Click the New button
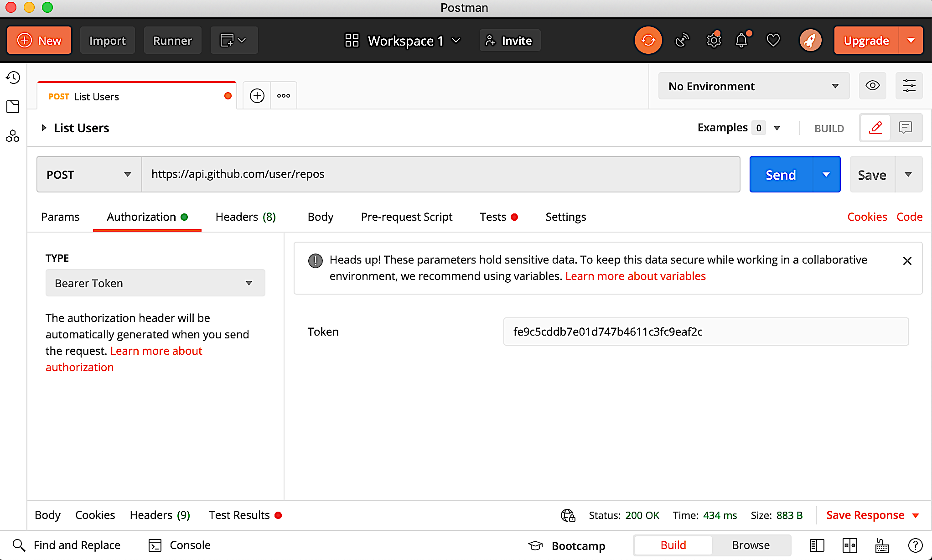The width and height of the screenshot is (932, 560). tap(39, 41)
